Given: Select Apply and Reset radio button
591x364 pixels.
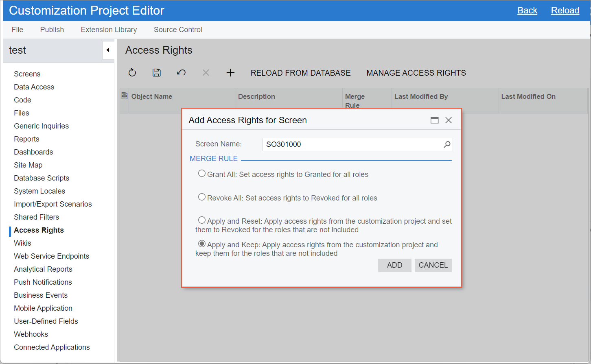Looking at the screenshot, I should [202, 220].
